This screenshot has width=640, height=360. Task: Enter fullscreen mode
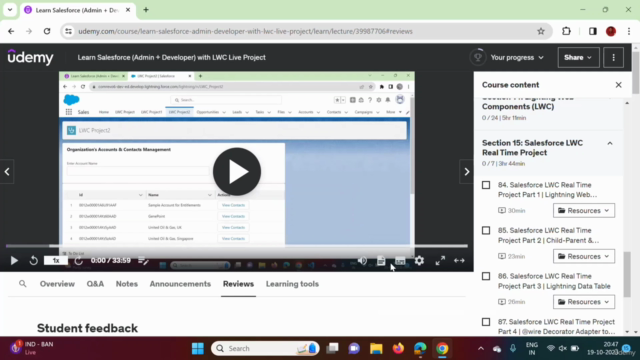click(x=440, y=260)
